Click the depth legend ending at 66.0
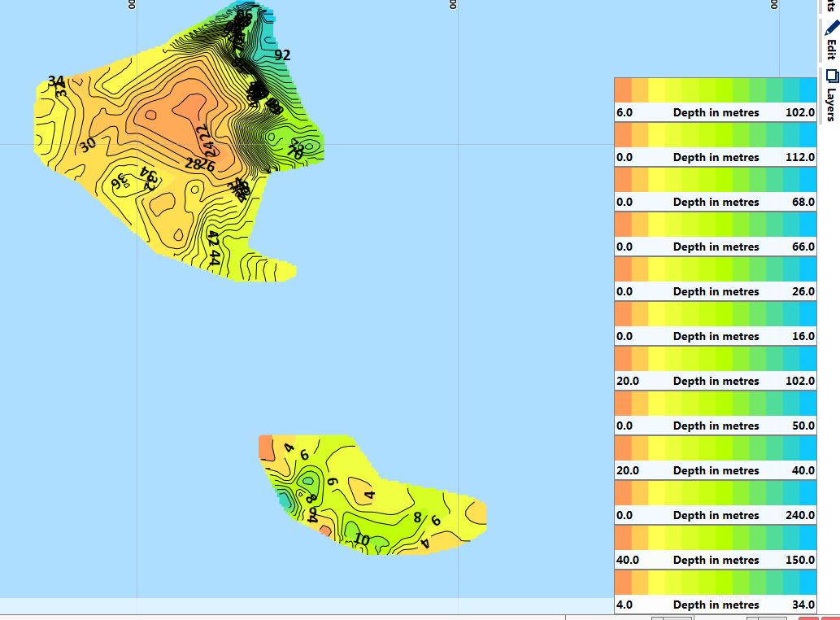 [715, 234]
